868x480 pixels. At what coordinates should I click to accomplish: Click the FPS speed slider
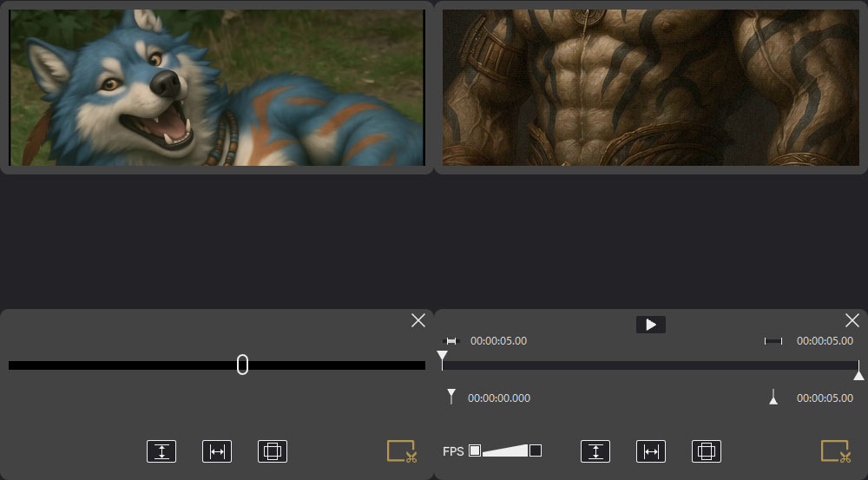[505, 450]
